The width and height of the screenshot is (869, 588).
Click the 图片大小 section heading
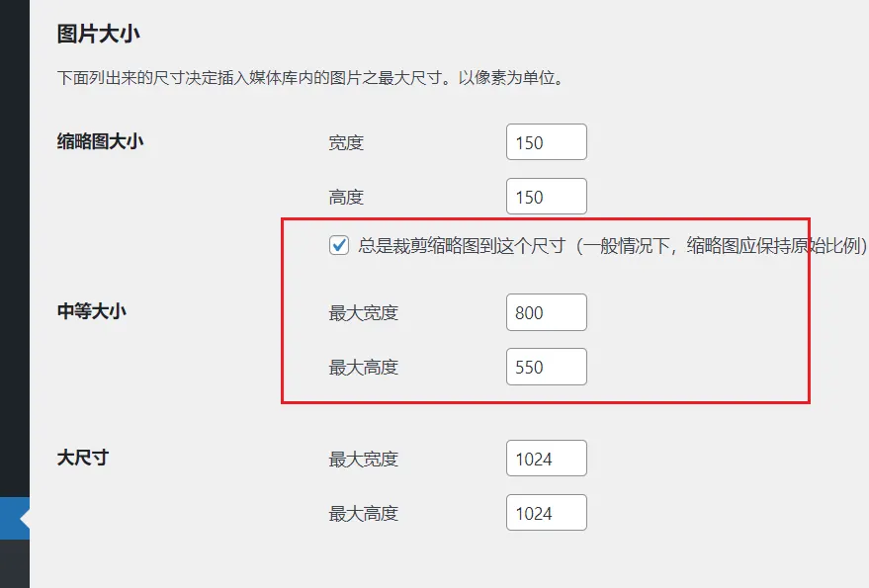point(98,34)
